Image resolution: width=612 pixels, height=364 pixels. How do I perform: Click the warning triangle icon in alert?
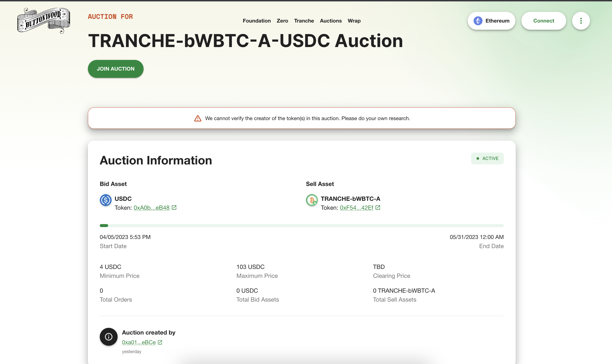tap(198, 118)
